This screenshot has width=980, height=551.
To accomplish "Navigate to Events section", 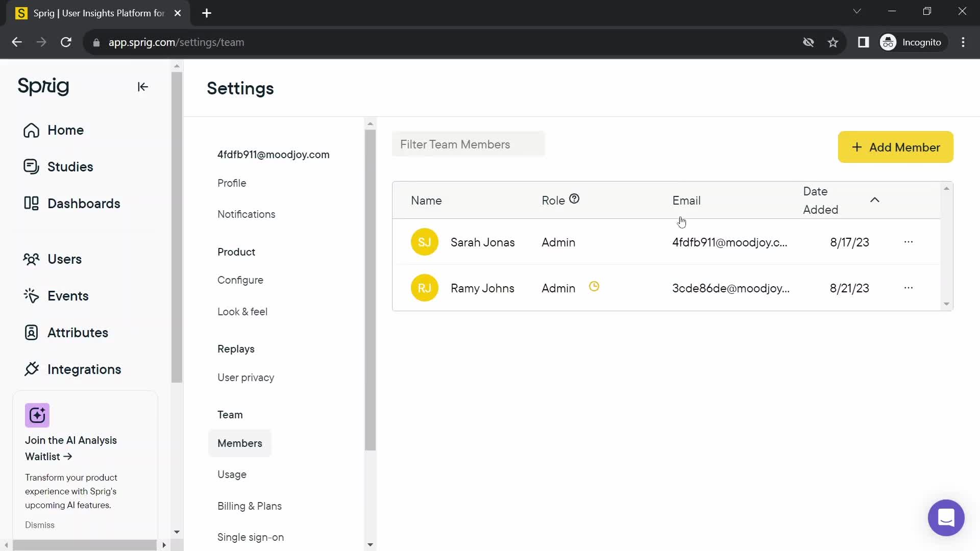I will pyautogui.click(x=68, y=296).
